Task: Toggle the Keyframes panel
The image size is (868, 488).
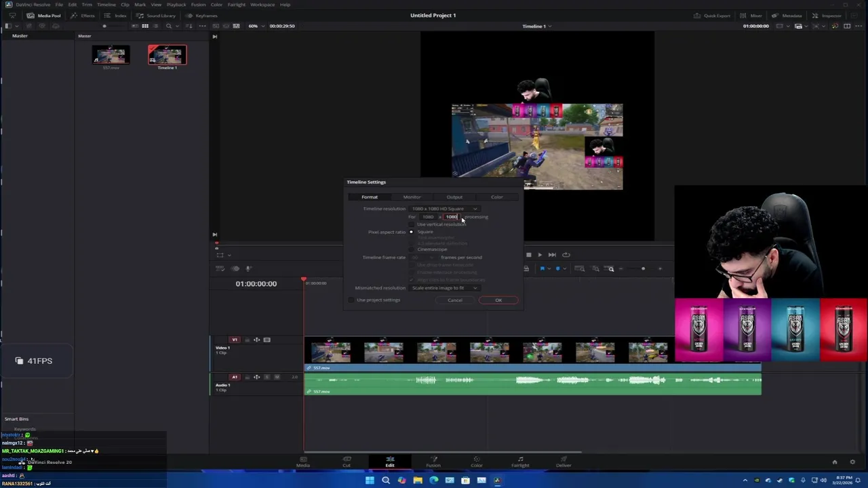Action: [x=202, y=16]
